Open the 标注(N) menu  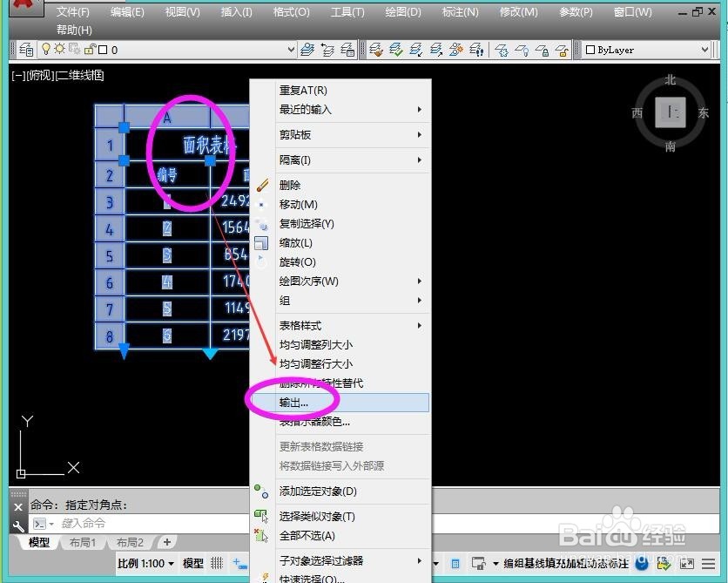[x=460, y=11]
